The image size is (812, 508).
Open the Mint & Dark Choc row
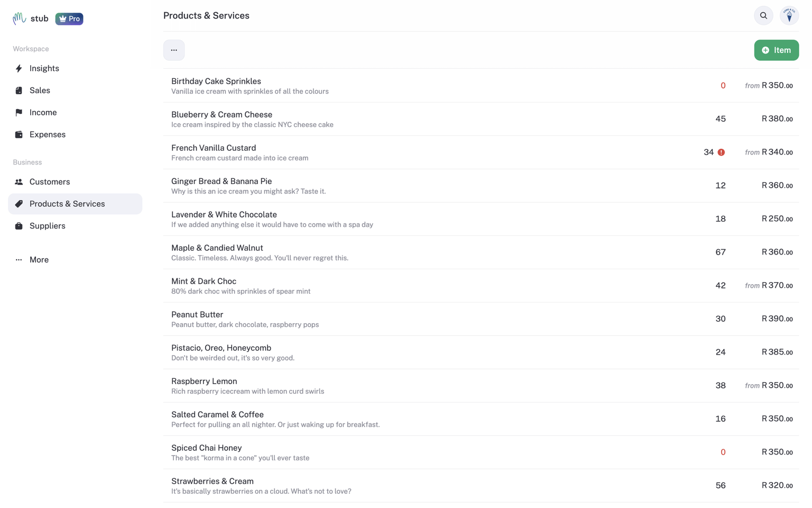coord(204,282)
